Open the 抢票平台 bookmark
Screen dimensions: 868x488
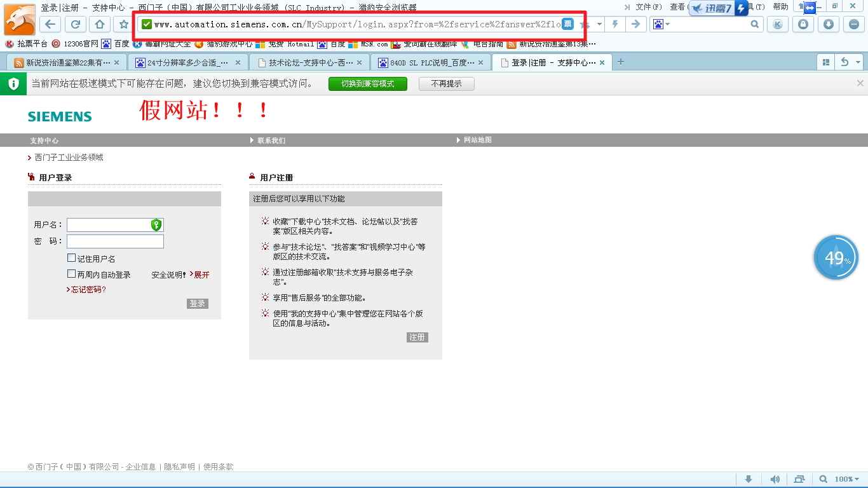tap(26, 44)
